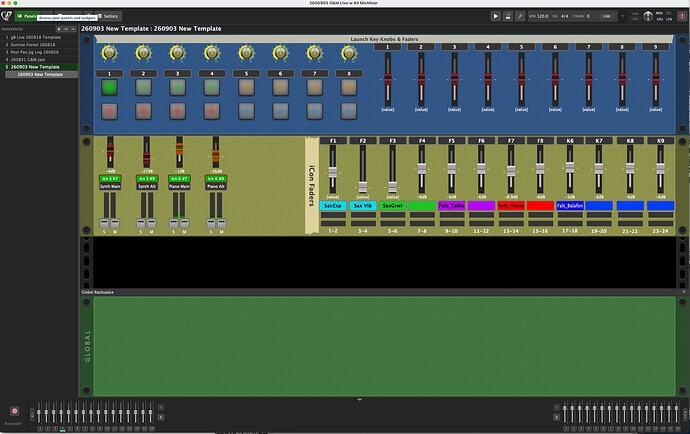Image resolution: width=690 pixels, height=434 pixels.
Task: Toggle the orange pad under label 8
Action: click(349, 87)
